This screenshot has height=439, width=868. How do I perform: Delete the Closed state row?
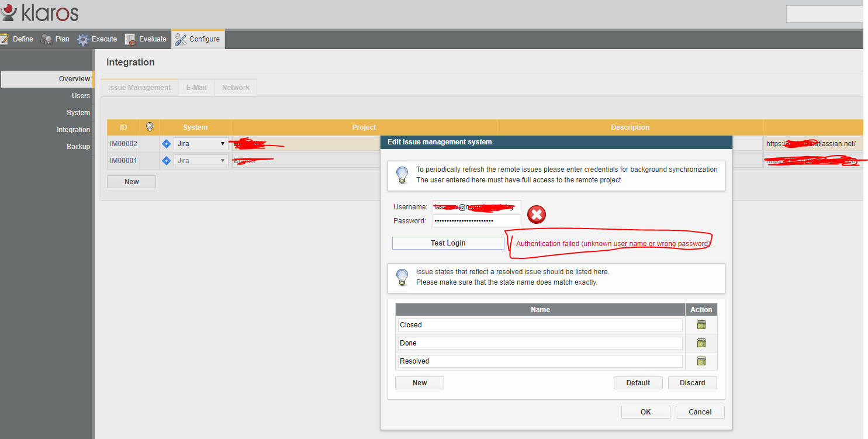701,325
